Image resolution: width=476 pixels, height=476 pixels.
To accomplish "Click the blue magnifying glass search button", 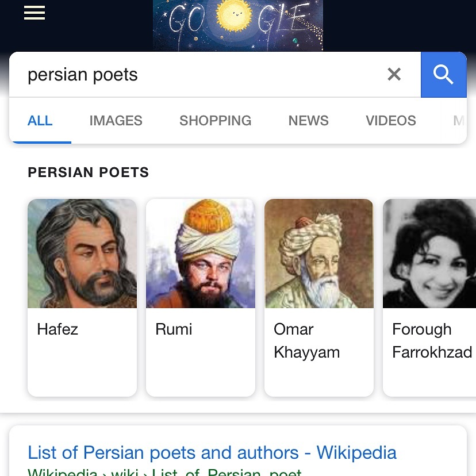I will click(443, 75).
